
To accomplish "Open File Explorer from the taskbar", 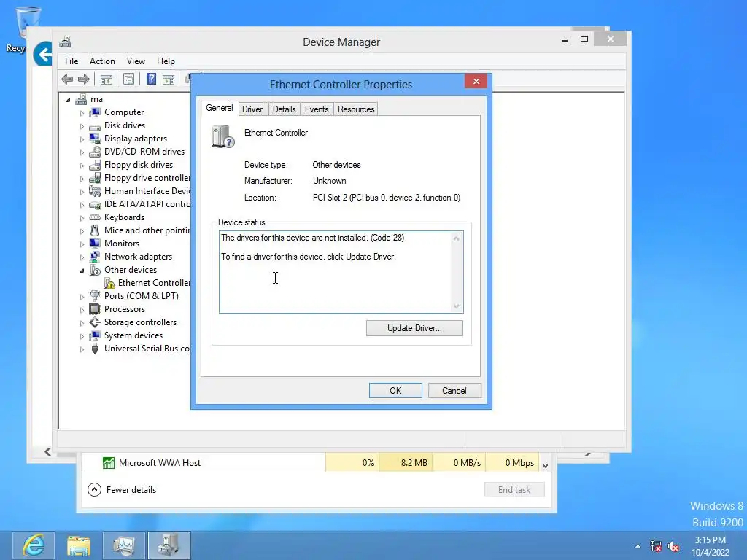I will tap(79, 545).
